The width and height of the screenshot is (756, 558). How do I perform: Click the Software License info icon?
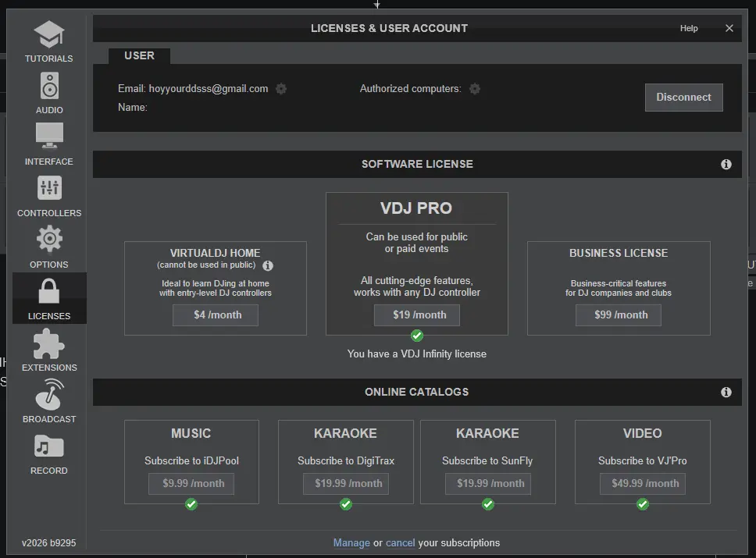tap(726, 165)
